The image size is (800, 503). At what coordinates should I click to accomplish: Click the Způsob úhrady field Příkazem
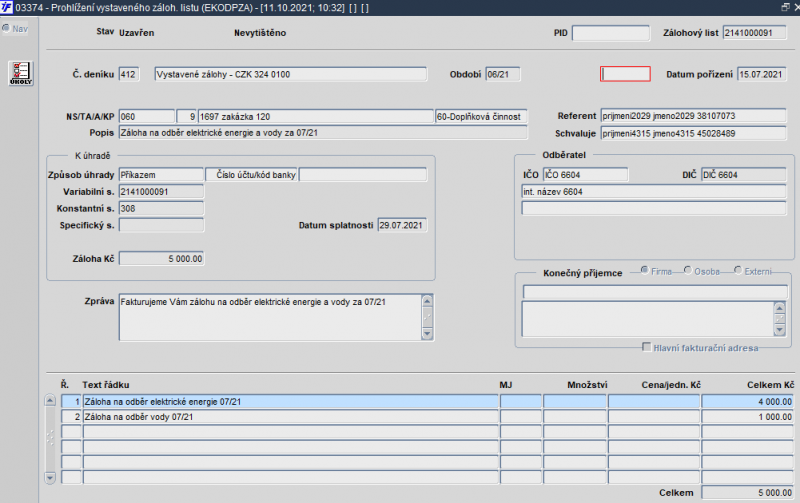pos(161,175)
